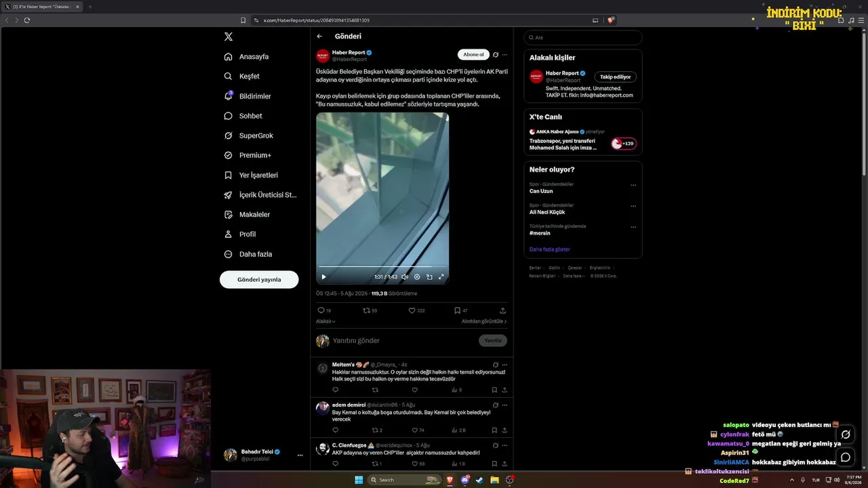Open the ANKA Haber Ajansı live card
This screenshot has width=868, height=488.
click(x=583, y=140)
